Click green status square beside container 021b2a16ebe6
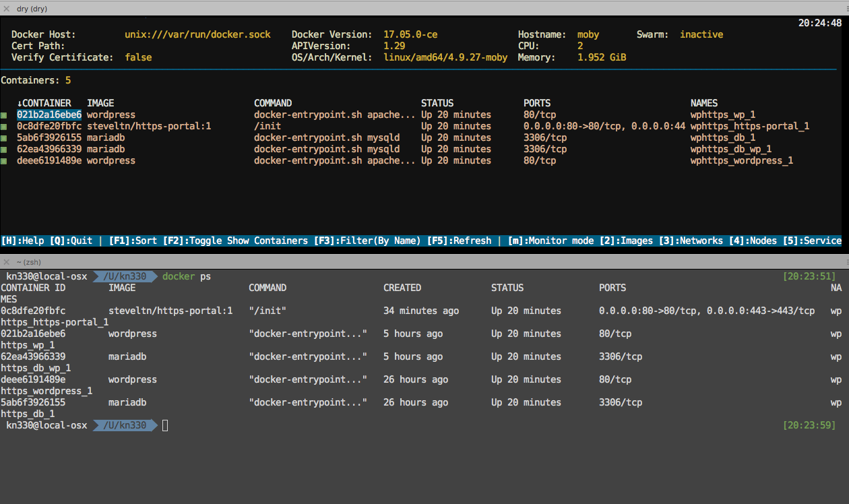This screenshot has height=504, width=849. coord(3,115)
